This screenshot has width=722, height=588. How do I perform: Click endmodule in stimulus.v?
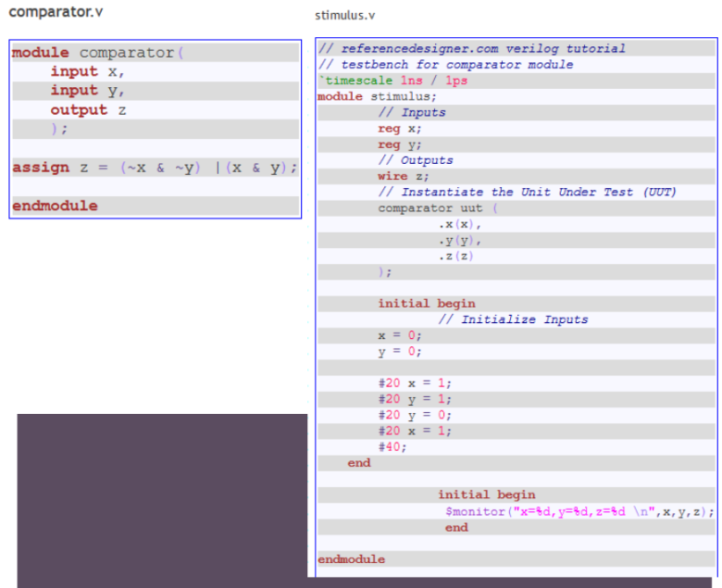coord(352,559)
